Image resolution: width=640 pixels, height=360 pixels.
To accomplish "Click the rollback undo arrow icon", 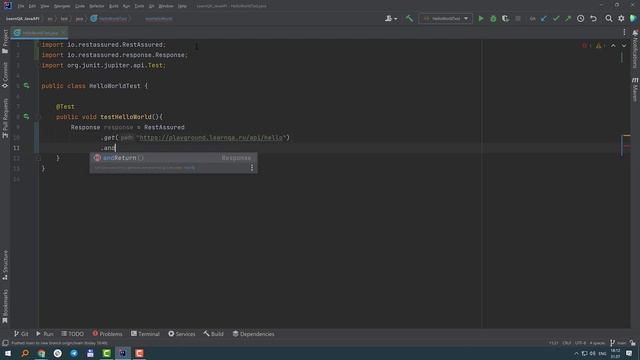I will point(593,18).
